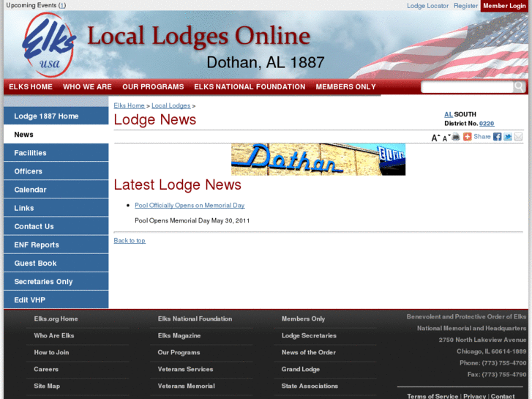This screenshot has height=399, width=532.
Task: Focus the site search input field
Action: point(467,87)
